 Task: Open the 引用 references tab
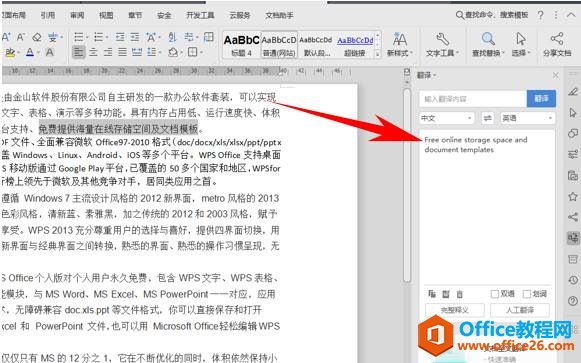click(47, 15)
